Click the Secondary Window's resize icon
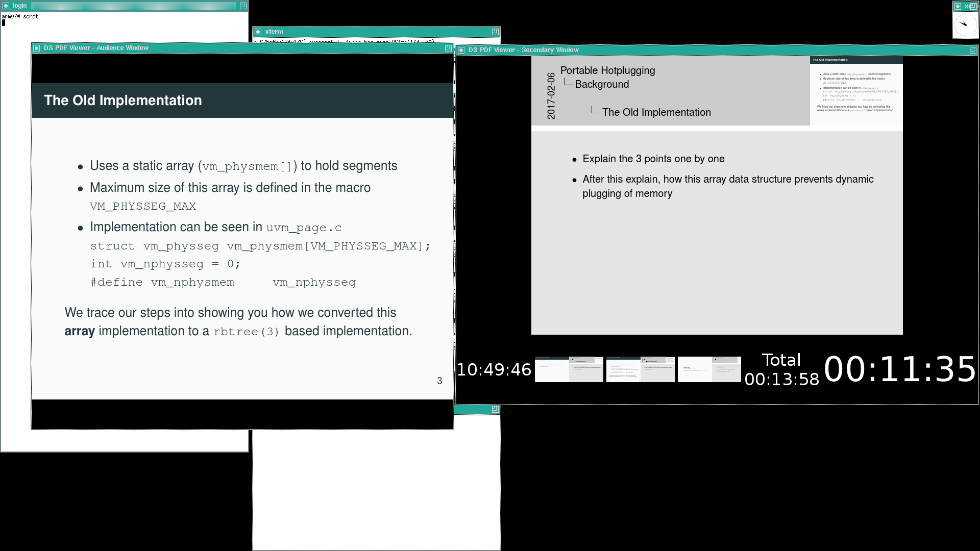The width and height of the screenshot is (980, 551). click(x=972, y=50)
